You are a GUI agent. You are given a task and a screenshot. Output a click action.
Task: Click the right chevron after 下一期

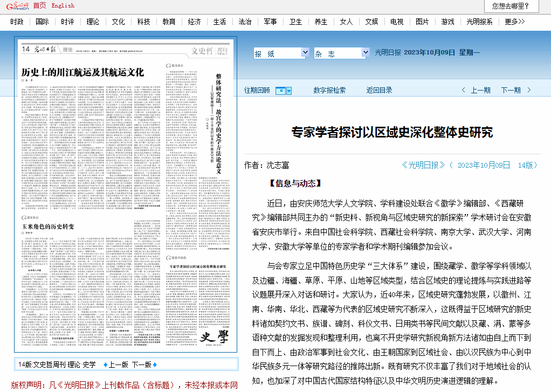tap(529, 90)
